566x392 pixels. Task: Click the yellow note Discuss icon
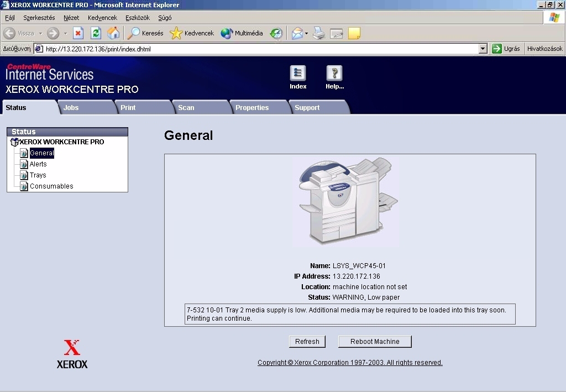click(x=354, y=33)
